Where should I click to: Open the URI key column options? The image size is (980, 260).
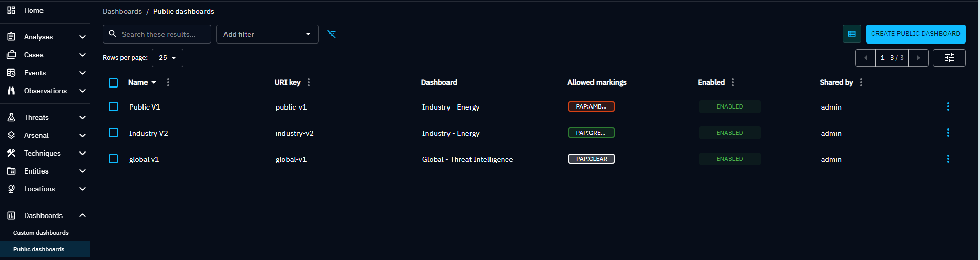[x=309, y=82]
